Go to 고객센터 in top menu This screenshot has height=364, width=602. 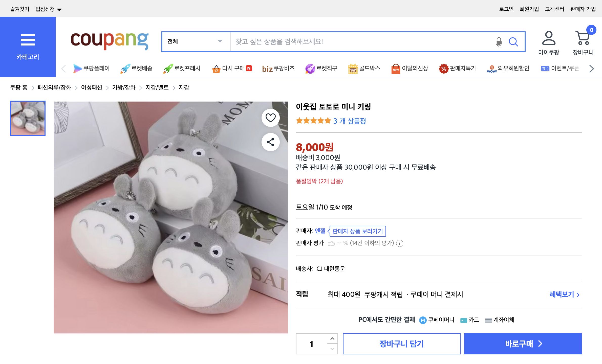[x=554, y=8]
